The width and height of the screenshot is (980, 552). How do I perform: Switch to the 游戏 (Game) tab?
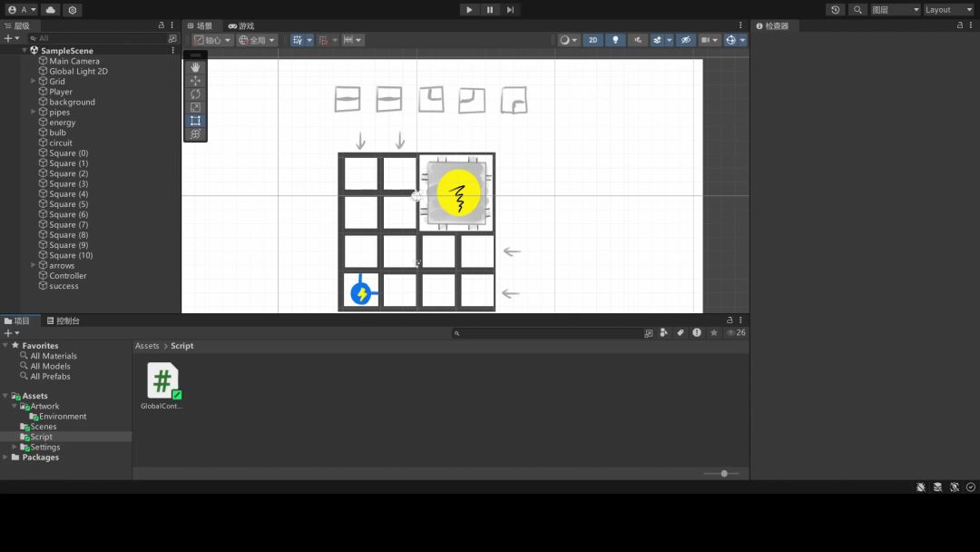(241, 26)
